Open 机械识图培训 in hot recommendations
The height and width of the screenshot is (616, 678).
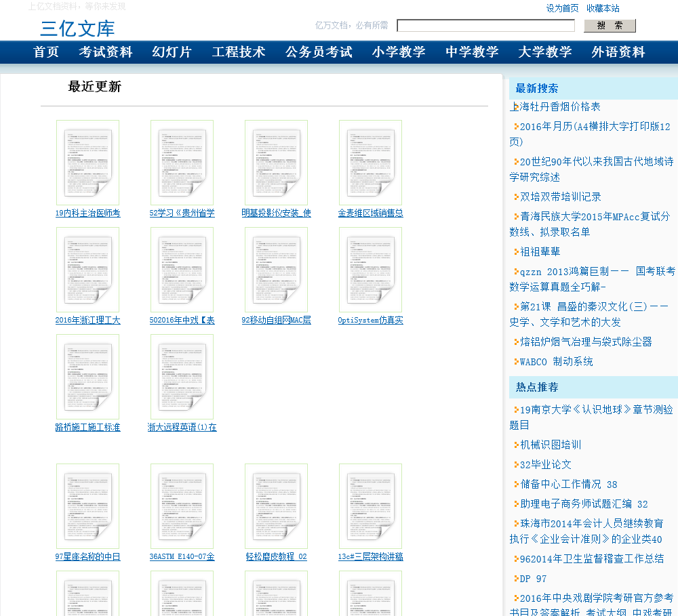click(551, 445)
